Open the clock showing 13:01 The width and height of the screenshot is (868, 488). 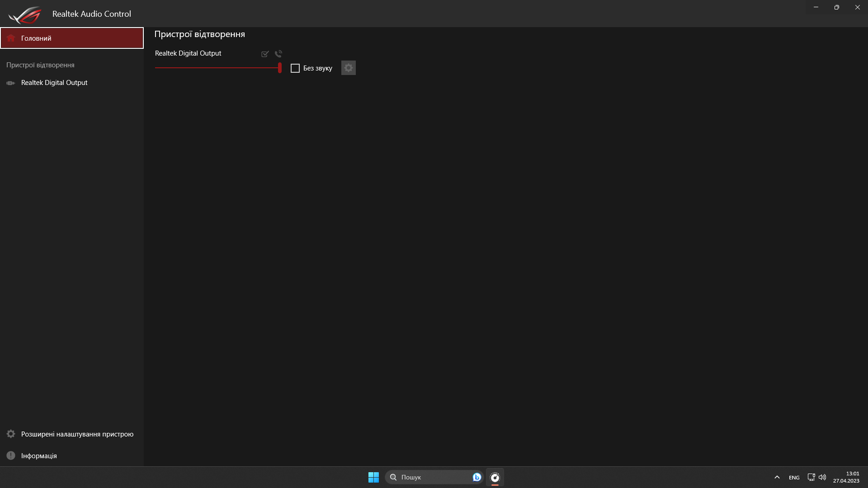coord(846,477)
